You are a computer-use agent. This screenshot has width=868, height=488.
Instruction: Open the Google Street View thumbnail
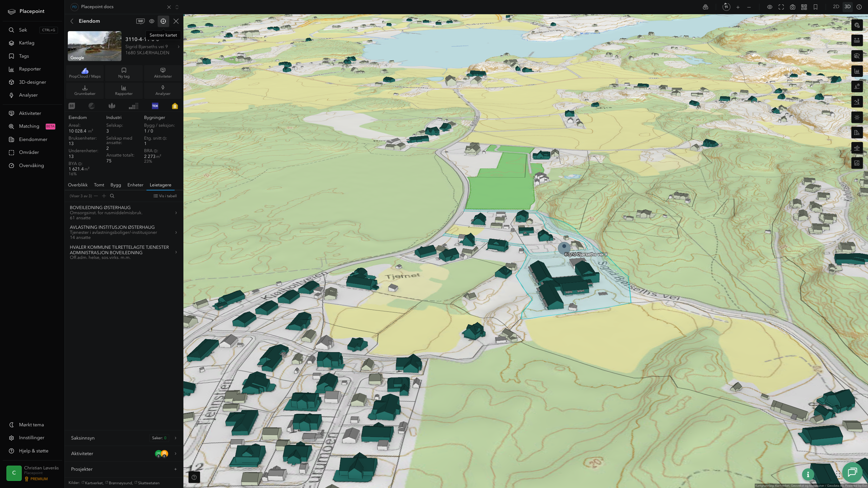(95, 46)
